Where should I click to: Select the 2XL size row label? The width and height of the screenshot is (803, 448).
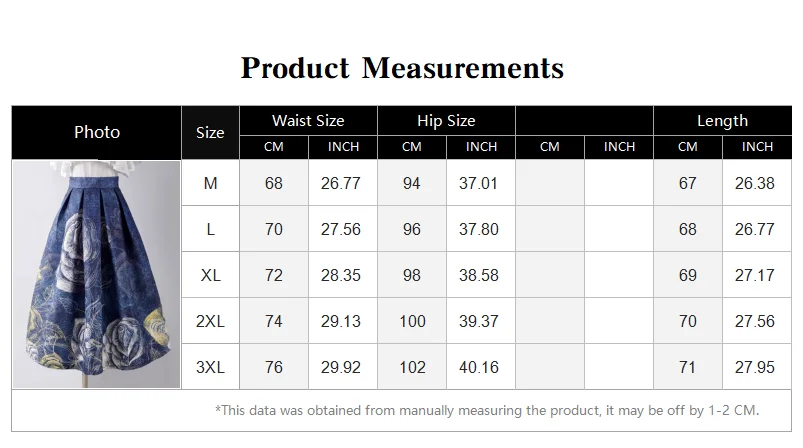pyautogui.click(x=210, y=321)
